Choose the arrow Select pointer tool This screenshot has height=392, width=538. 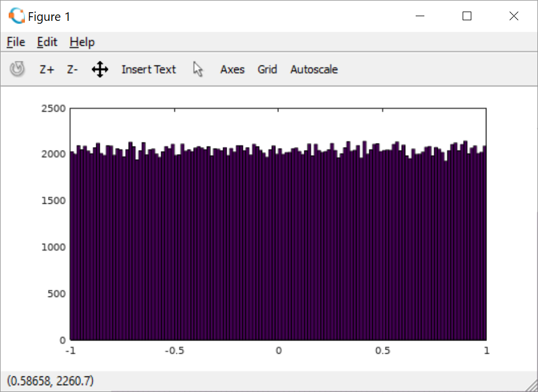(198, 69)
